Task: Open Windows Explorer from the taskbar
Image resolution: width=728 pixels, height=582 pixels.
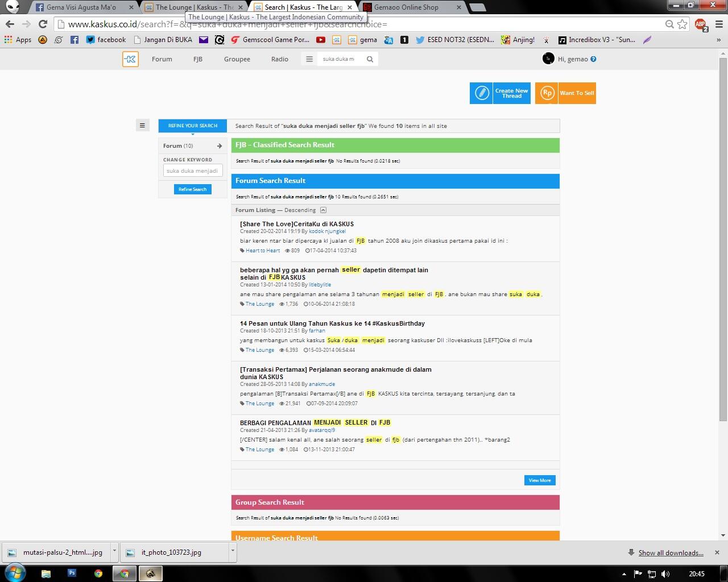Action: point(45,573)
